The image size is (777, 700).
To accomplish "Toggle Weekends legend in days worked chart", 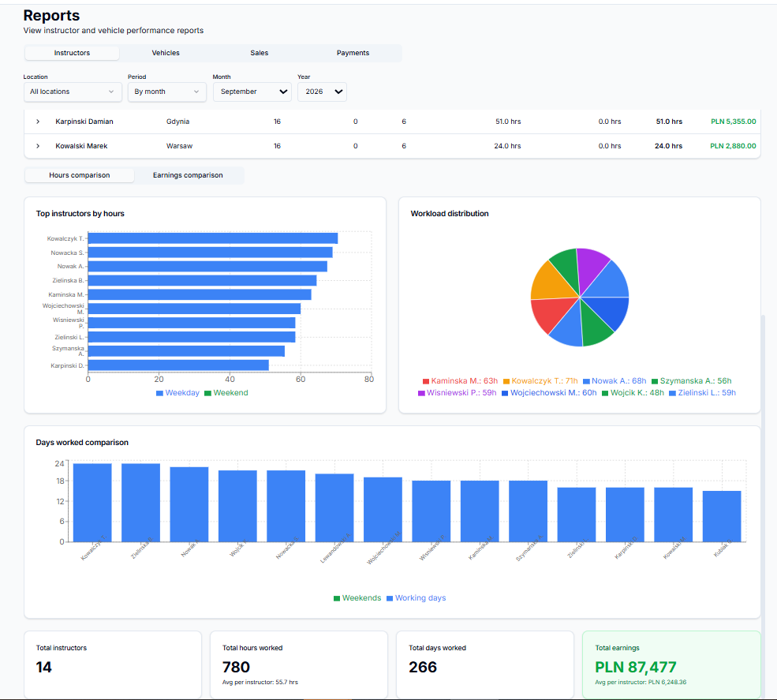I will (357, 598).
